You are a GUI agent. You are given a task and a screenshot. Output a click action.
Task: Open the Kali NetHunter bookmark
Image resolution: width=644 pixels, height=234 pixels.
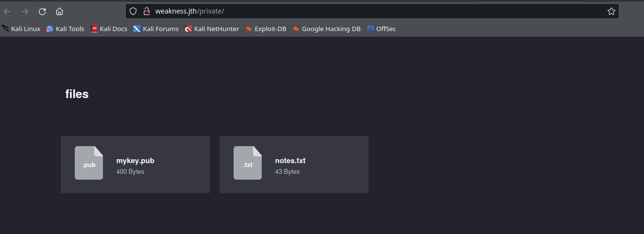(212, 29)
